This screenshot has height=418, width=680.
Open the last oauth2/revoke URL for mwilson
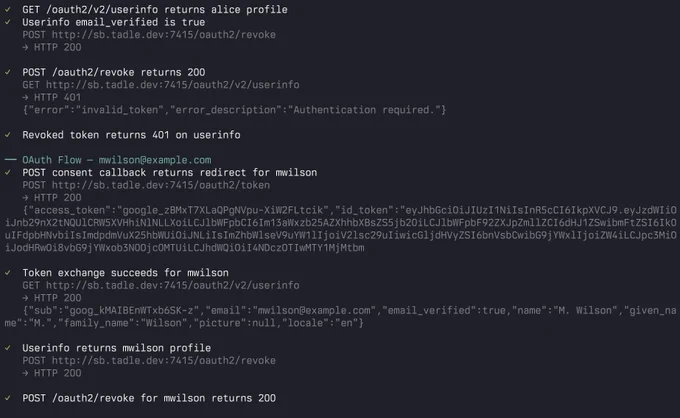click(x=163, y=360)
